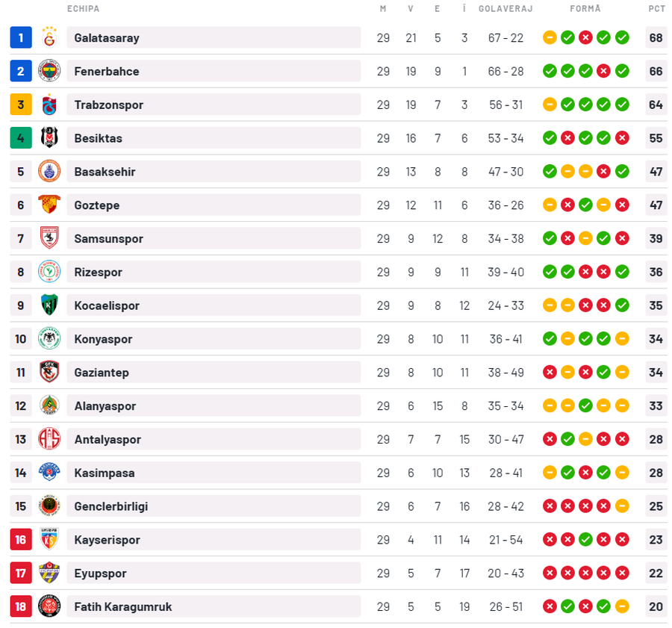Click Gaziantep's position number 11
Screen dimensions: 672x628
click(x=21, y=373)
